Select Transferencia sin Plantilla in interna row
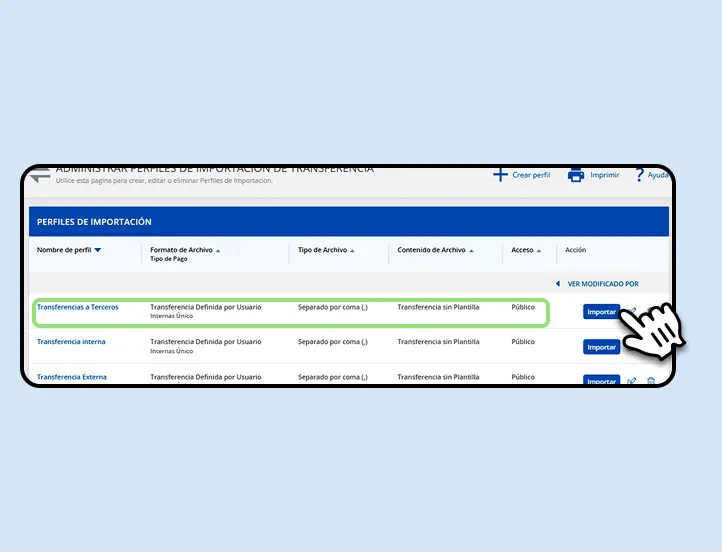Viewport: 722px width, 552px height. click(x=438, y=342)
